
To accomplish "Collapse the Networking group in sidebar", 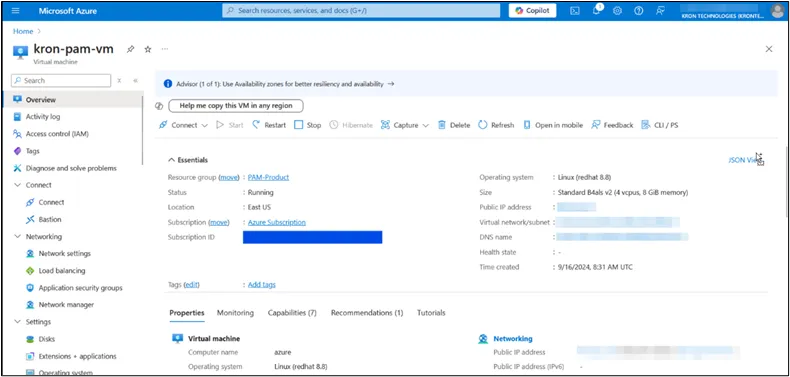I will (x=18, y=236).
